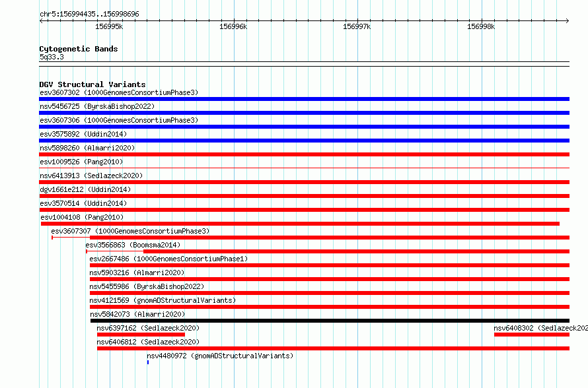The width and height of the screenshot is (588, 388).
Task: Open esv3607307 variant label
Action: click(x=130, y=231)
